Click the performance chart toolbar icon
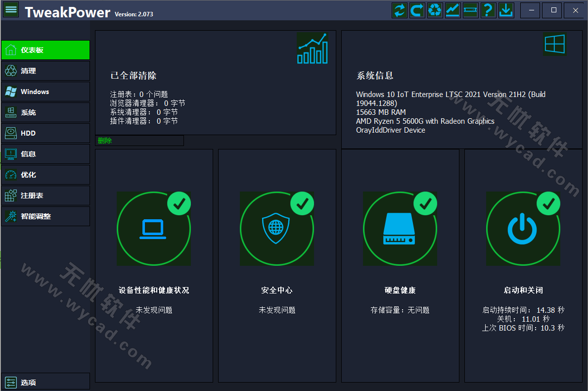The image size is (588, 391). (452, 10)
